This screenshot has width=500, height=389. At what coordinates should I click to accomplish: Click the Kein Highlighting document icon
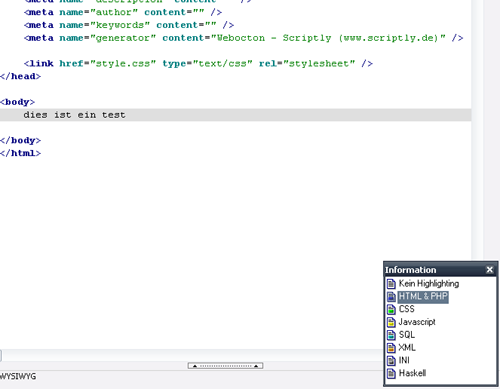click(391, 284)
